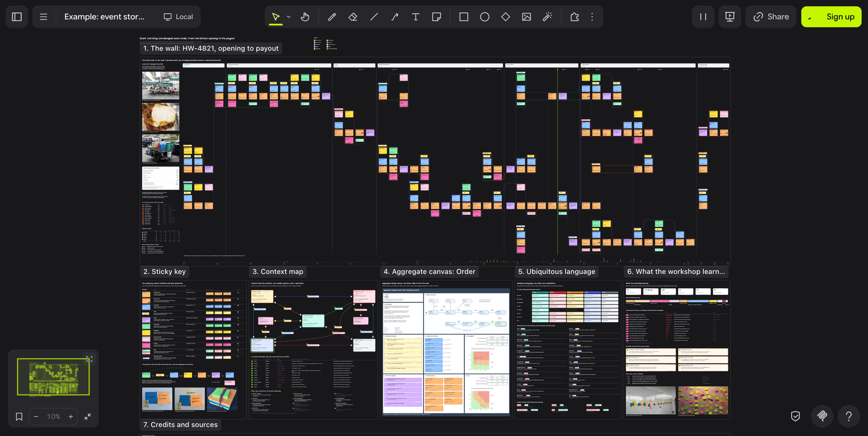This screenshot has height=436, width=868.
Task: Select the Hand pan tool
Action: pyautogui.click(x=305, y=17)
